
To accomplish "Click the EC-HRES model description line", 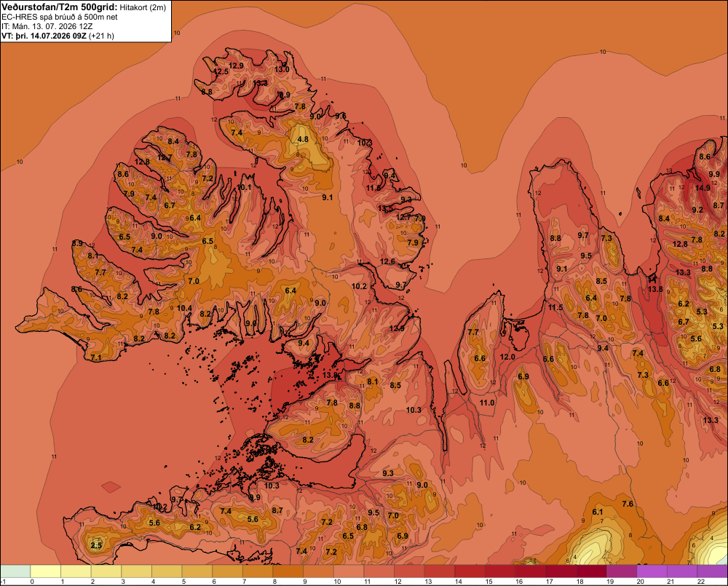I will tap(60, 17).
